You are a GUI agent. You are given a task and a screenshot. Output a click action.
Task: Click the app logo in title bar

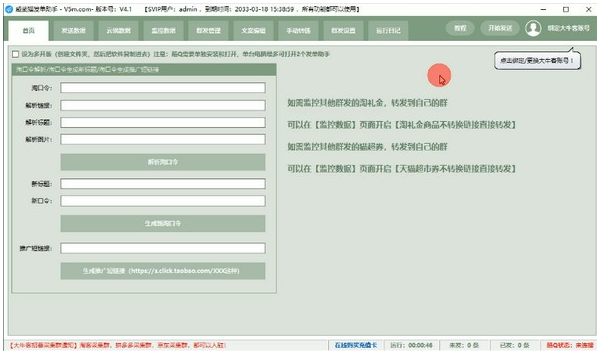click(x=9, y=9)
